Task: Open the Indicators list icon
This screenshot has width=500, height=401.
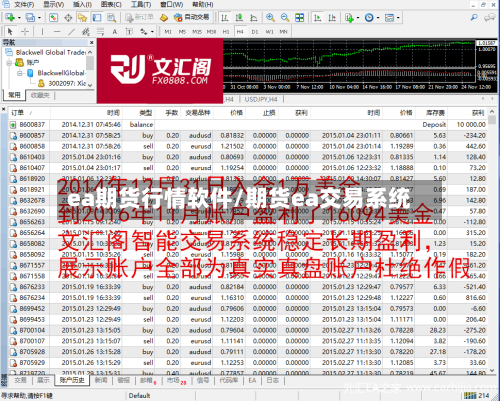Action: point(349,17)
